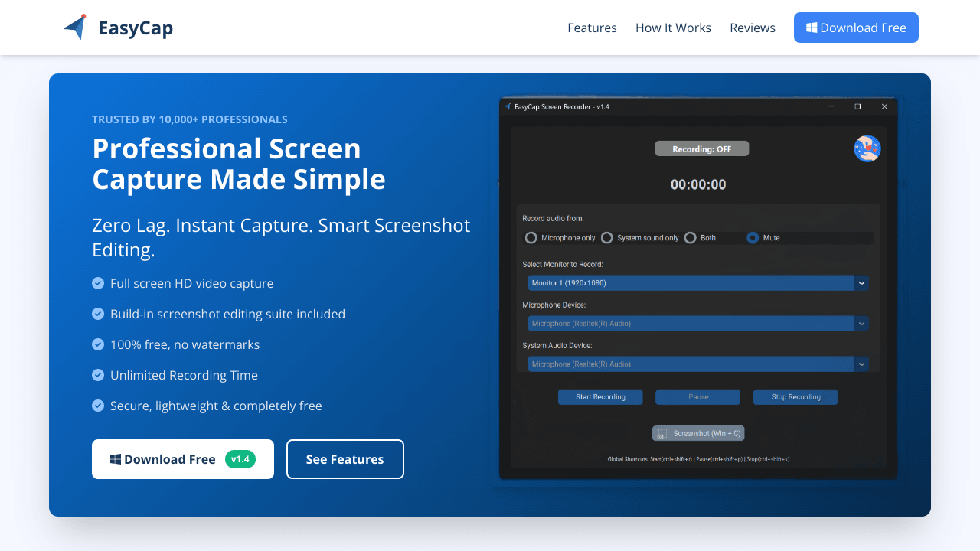
Task: Click the See Features button
Action: pos(345,459)
